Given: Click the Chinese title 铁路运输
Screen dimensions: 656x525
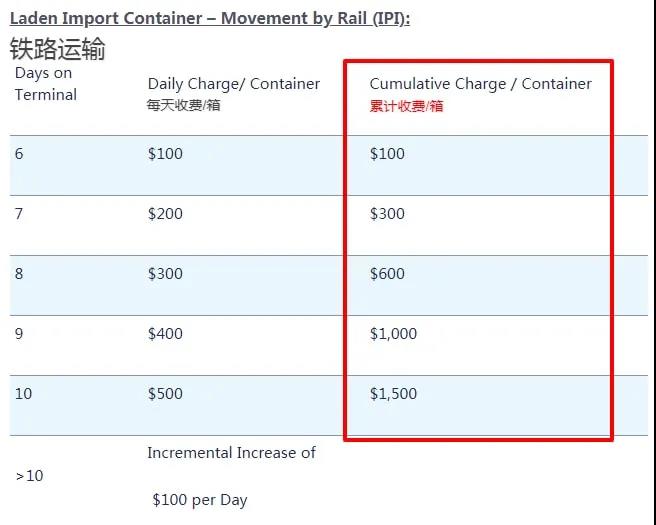Looking at the screenshot, I should tap(57, 48).
